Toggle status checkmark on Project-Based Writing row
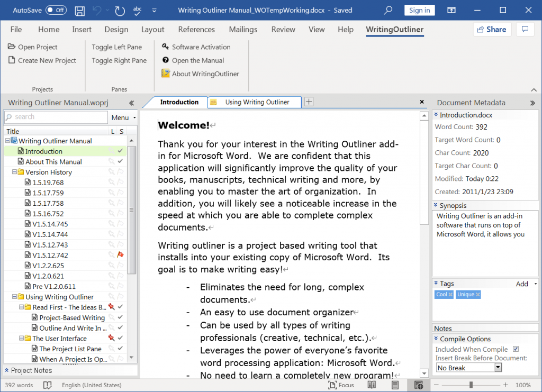The height and width of the screenshot is (392, 542). [x=120, y=317]
